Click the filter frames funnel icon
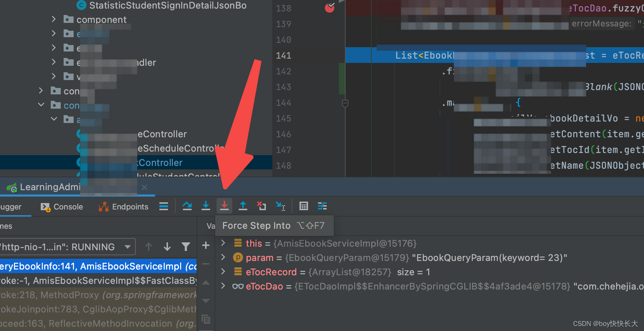The width and height of the screenshot is (644, 331). pyautogui.click(x=186, y=247)
